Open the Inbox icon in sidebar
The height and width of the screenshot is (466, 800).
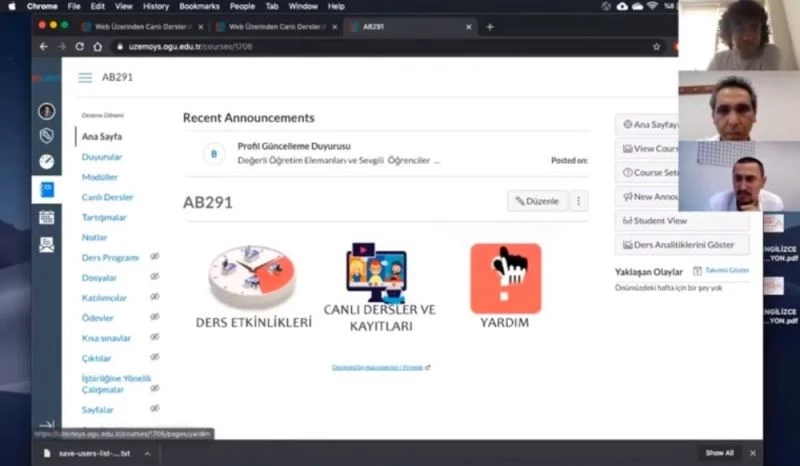[x=46, y=244]
